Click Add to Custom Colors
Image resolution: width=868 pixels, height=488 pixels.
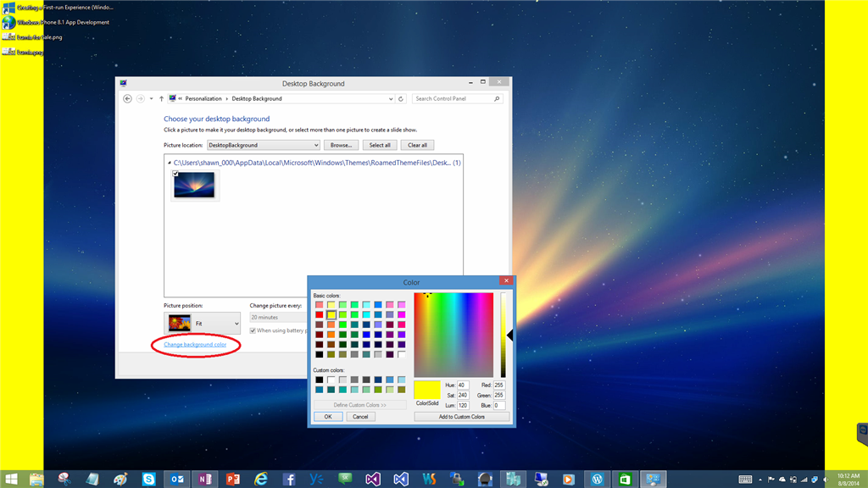pos(462,417)
